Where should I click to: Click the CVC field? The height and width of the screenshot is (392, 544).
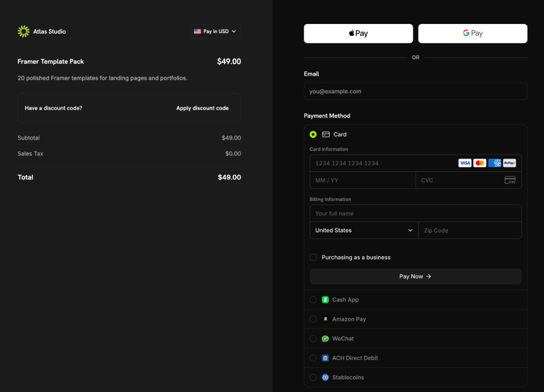pos(468,180)
